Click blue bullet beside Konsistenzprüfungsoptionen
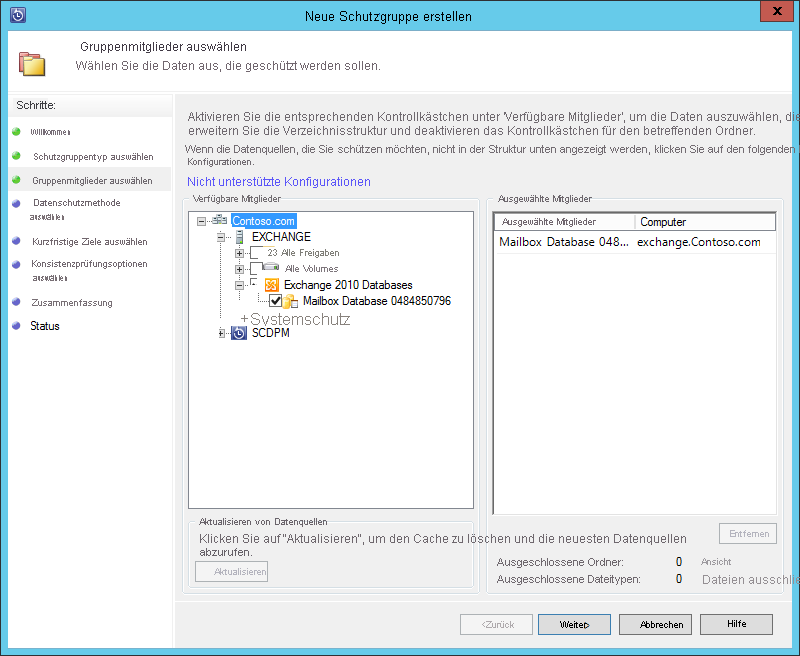This screenshot has width=800, height=656. coord(16,264)
